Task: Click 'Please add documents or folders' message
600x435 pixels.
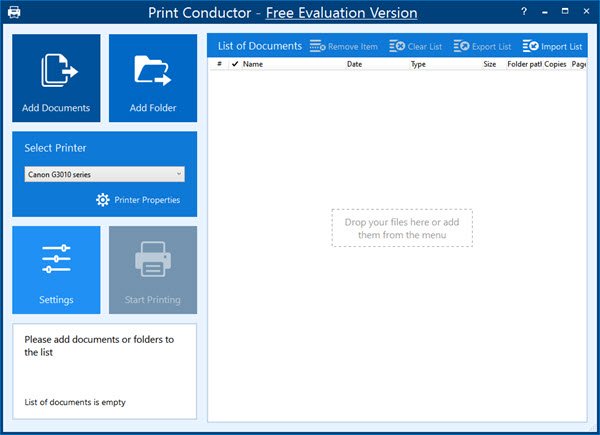Action: pos(99,345)
